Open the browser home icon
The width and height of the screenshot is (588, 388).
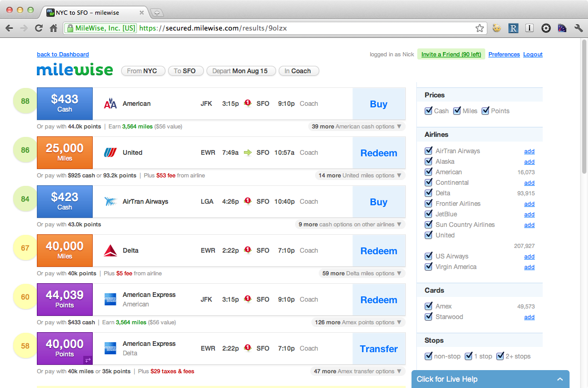coord(54,28)
